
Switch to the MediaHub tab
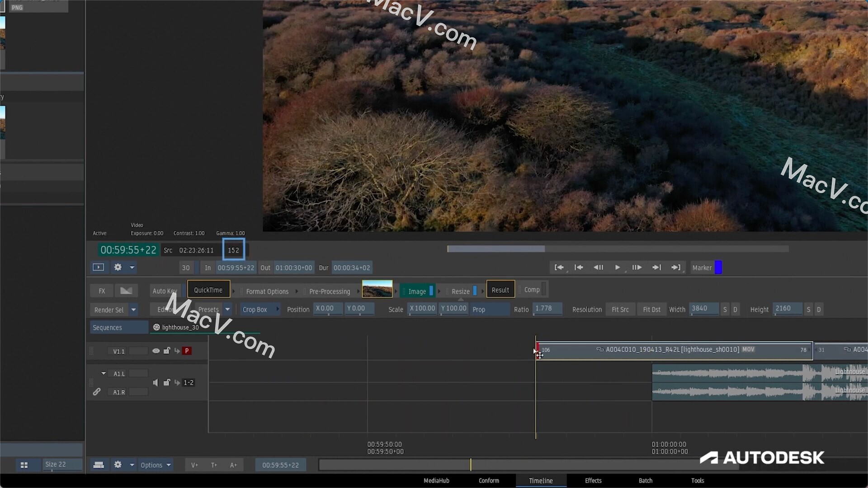tap(436, 480)
